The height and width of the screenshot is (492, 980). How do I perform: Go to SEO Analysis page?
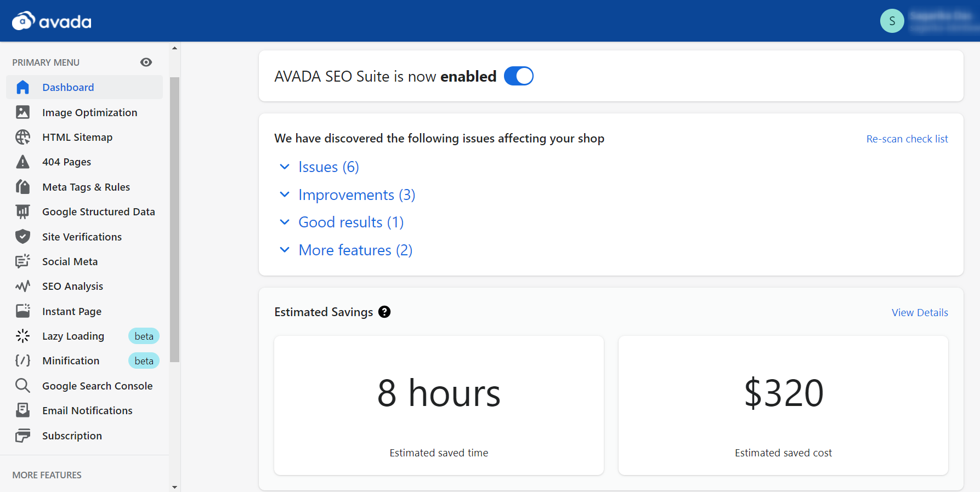[x=84, y=286]
